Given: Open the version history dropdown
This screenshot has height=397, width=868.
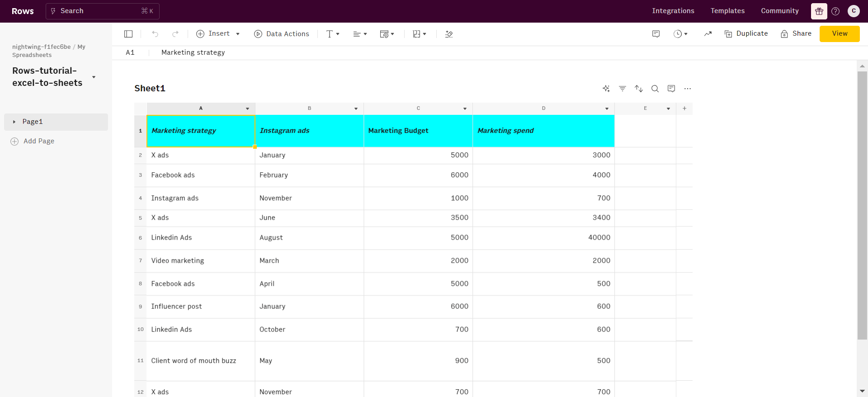Looking at the screenshot, I should pos(680,34).
